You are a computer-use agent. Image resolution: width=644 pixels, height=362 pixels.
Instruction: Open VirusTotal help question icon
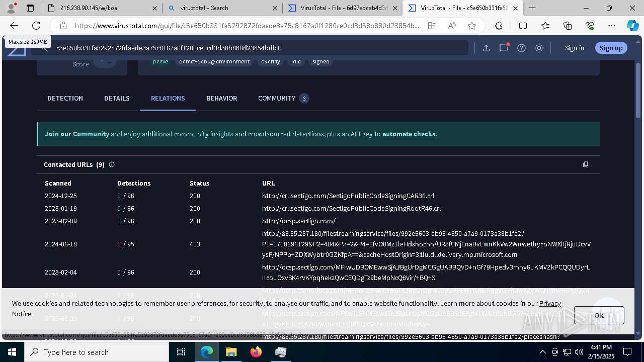(x=521, y=48)
